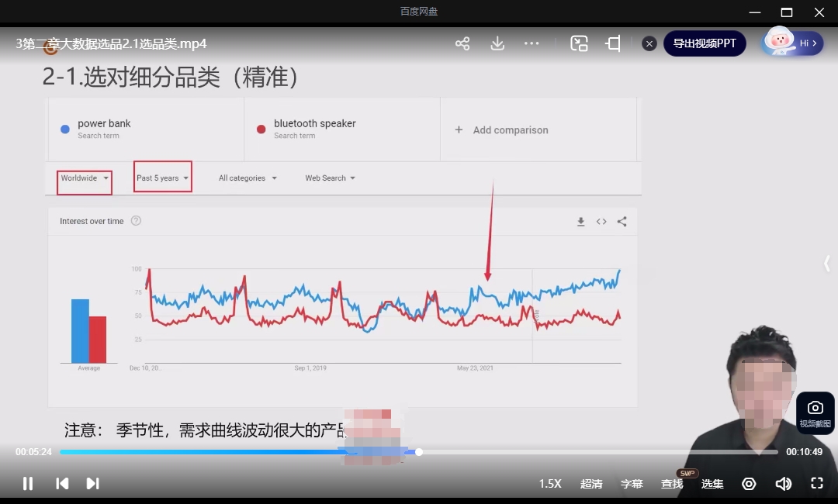Image resolution: width=838 pixels, height=504 pixels.
Task: Go to the previous video
Action: tap(62, 483)
